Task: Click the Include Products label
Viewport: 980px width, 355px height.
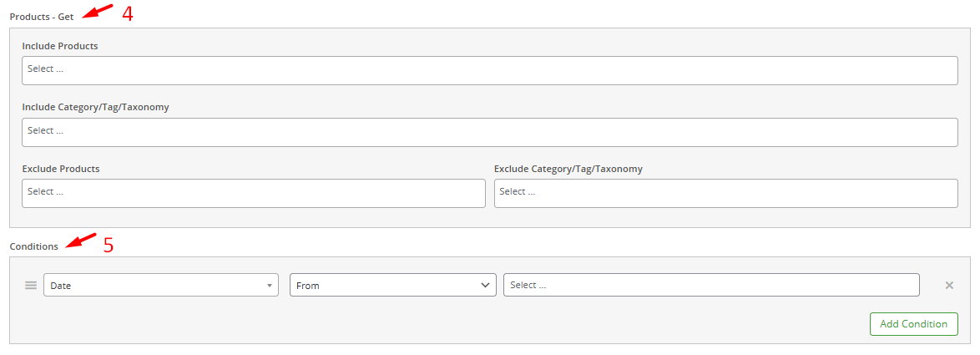Action: coord(60,46)
